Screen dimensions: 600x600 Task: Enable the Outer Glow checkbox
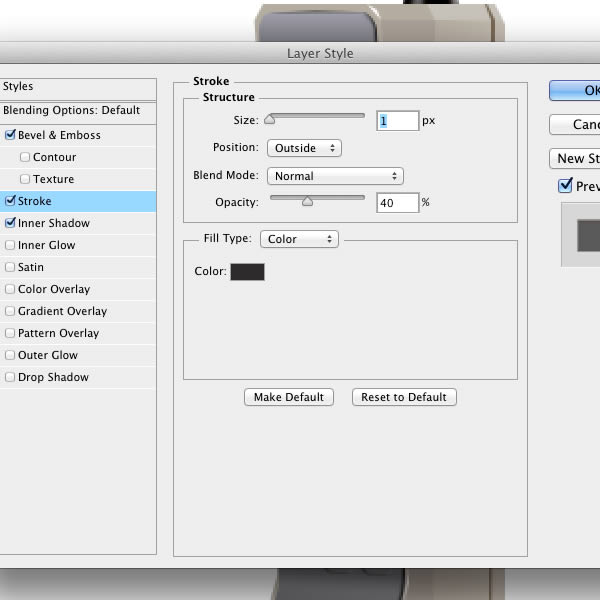(10, 355)
